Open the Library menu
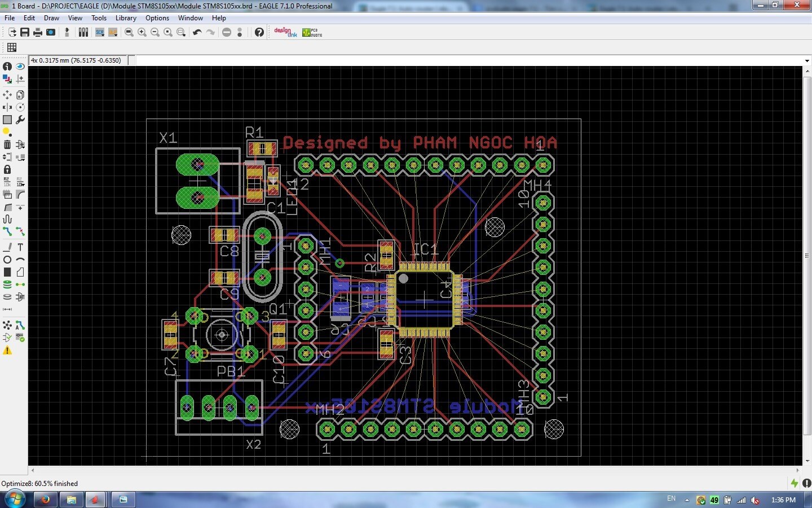 coord(126,18)
